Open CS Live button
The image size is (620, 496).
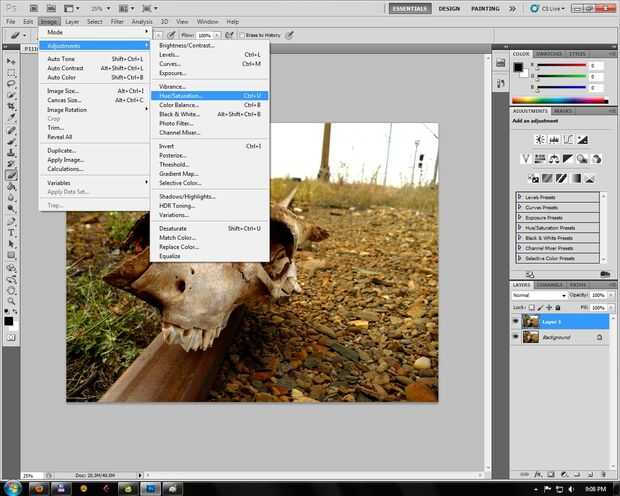(548, 9)
